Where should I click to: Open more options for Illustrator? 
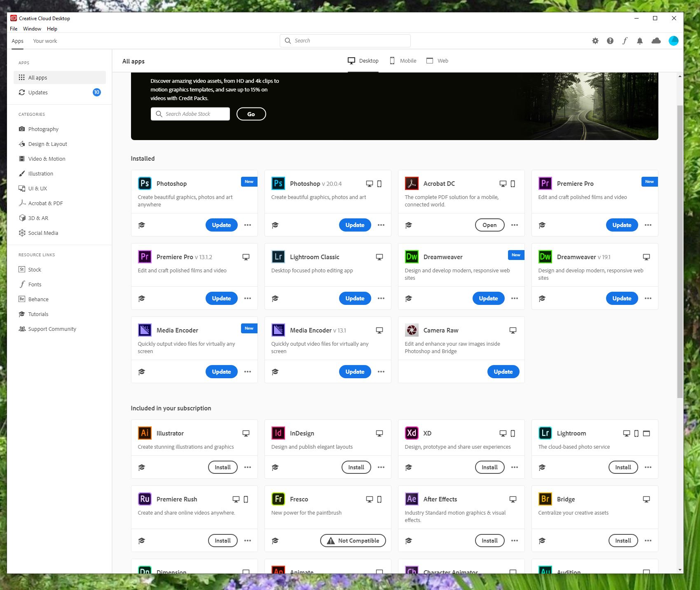pos(248,467)
